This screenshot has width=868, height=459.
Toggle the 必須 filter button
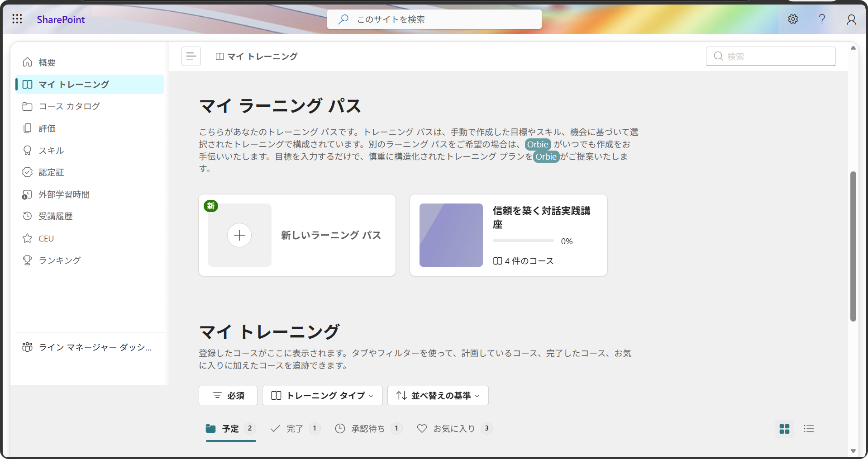point(228,396)
